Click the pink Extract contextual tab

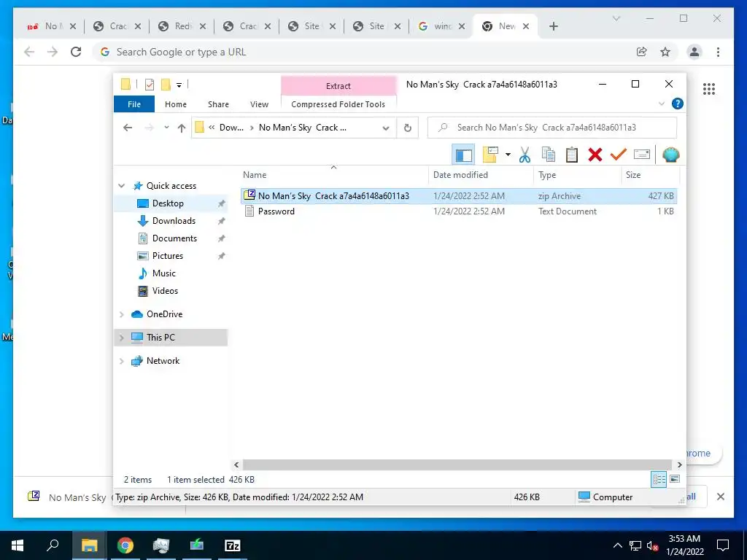click(x=338, y=86)
